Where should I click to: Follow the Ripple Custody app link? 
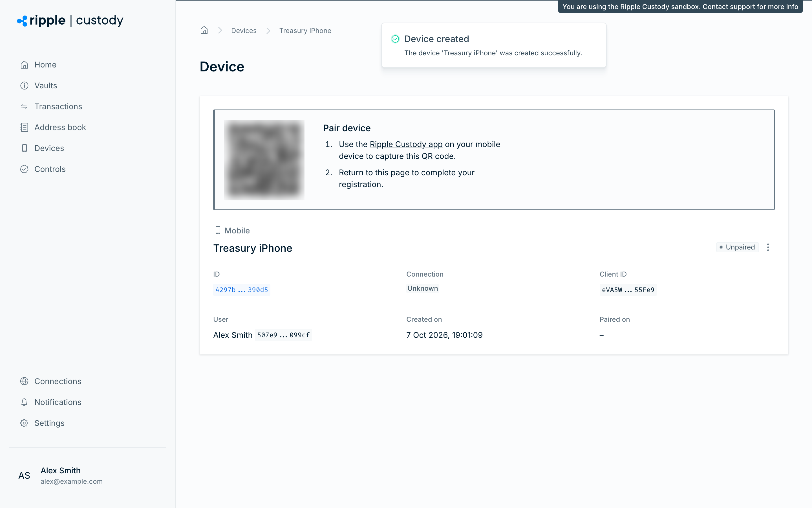tap(406, 144)
